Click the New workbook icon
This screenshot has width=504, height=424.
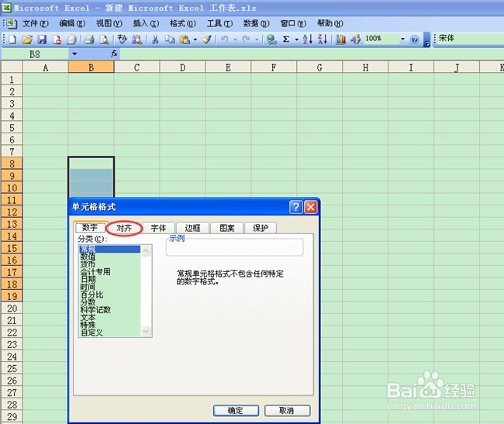(x=12, y=40)
